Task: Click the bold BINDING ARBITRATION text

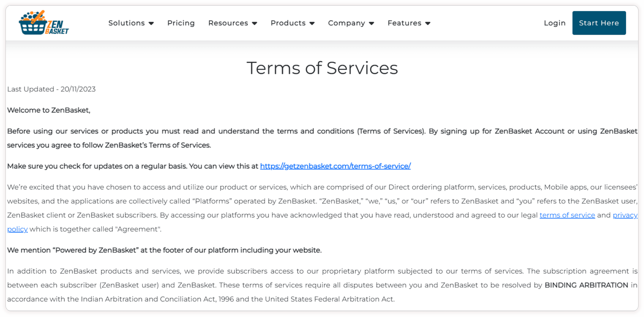Action: click(586, 285)
